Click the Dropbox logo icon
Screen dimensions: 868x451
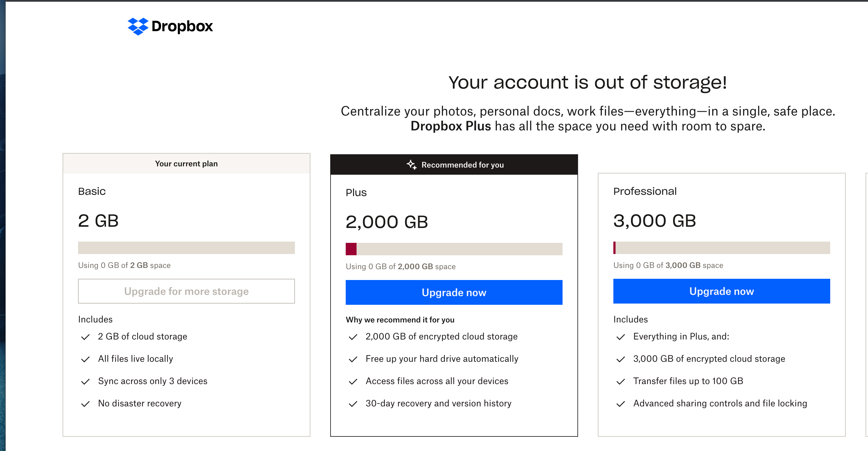click(138, 26)
